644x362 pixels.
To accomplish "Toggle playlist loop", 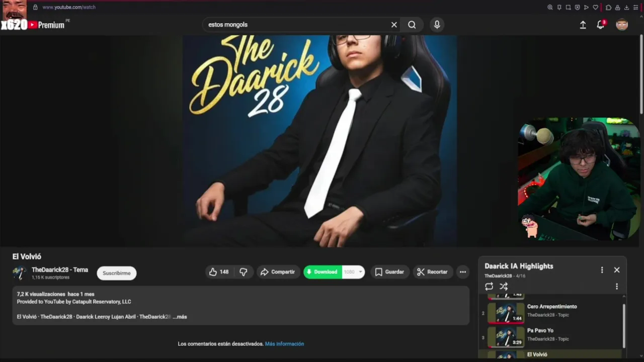I will [x=489, y=287].
